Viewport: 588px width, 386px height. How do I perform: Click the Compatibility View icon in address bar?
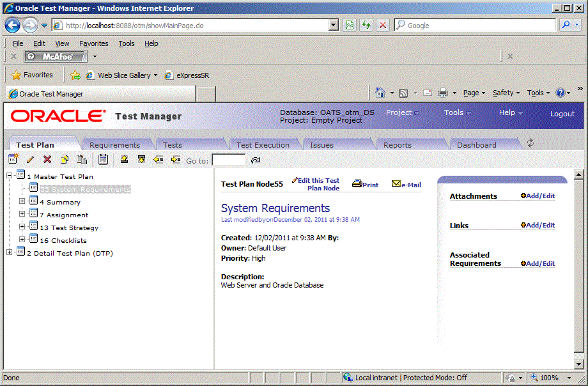tap(350, 25)
